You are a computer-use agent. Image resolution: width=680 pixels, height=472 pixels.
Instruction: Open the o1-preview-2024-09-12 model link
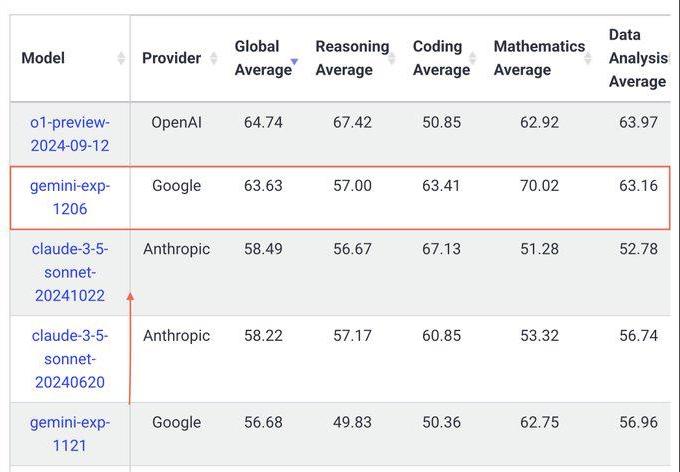coord(70,134)
